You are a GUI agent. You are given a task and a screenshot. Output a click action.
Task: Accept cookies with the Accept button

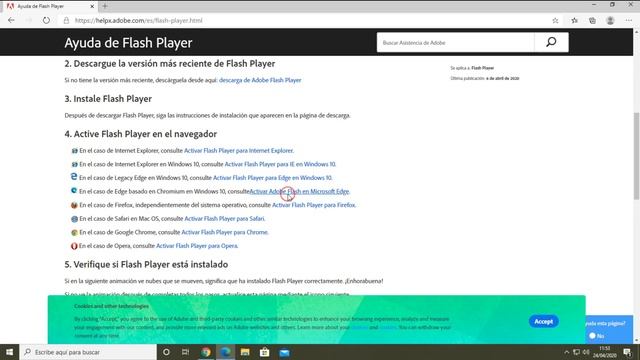click(543, 322)
